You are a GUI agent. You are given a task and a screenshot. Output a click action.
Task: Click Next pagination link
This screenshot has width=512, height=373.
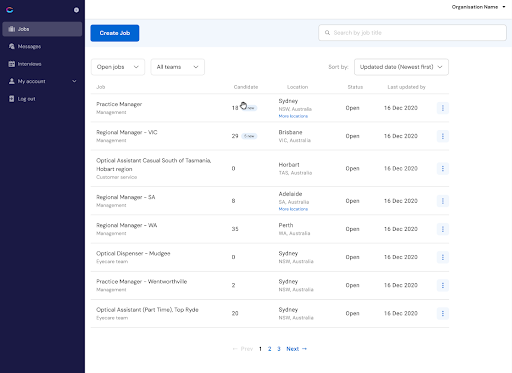pyautogui.click(x=296, y=349)
